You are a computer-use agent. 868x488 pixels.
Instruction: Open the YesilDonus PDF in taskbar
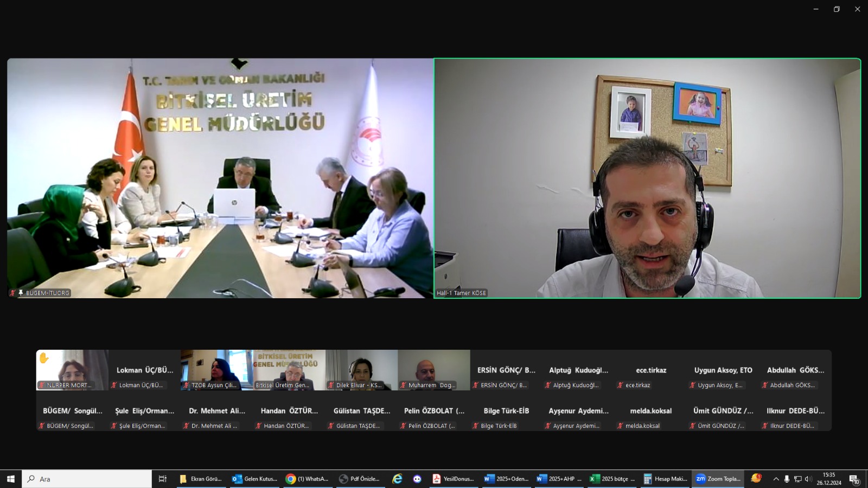point(453,479)
